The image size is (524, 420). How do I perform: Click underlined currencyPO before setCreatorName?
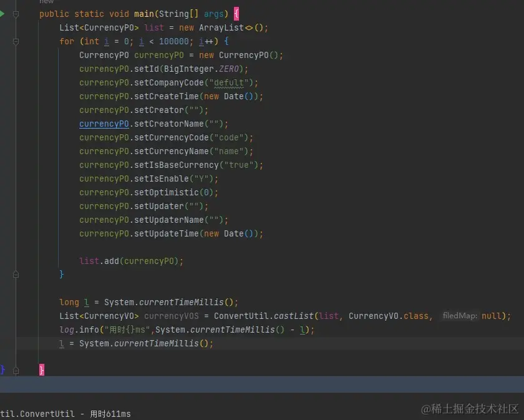click(x=104, y=124)
